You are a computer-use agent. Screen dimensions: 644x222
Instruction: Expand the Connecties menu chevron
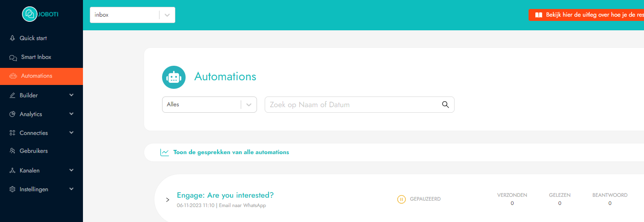71,133
